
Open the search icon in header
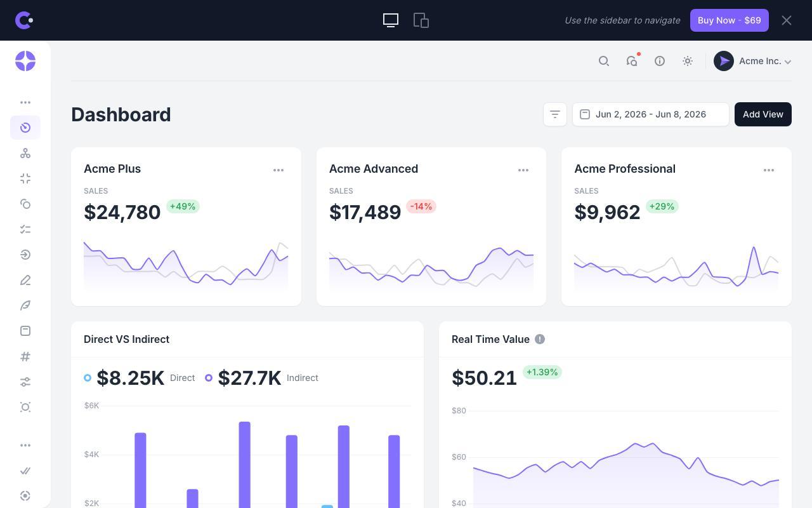point(604,61)
